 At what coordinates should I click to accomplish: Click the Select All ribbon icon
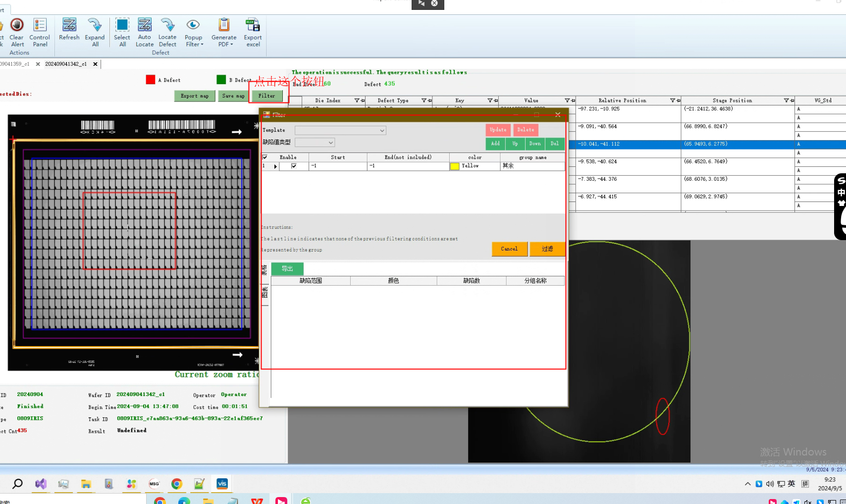point(122,33)
